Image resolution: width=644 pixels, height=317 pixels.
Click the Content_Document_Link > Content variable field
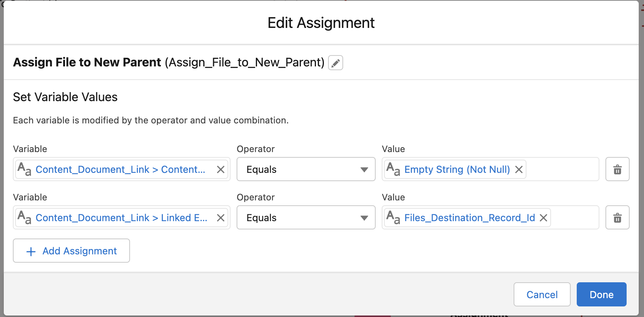pyautogui.click(x=120, y=169)
